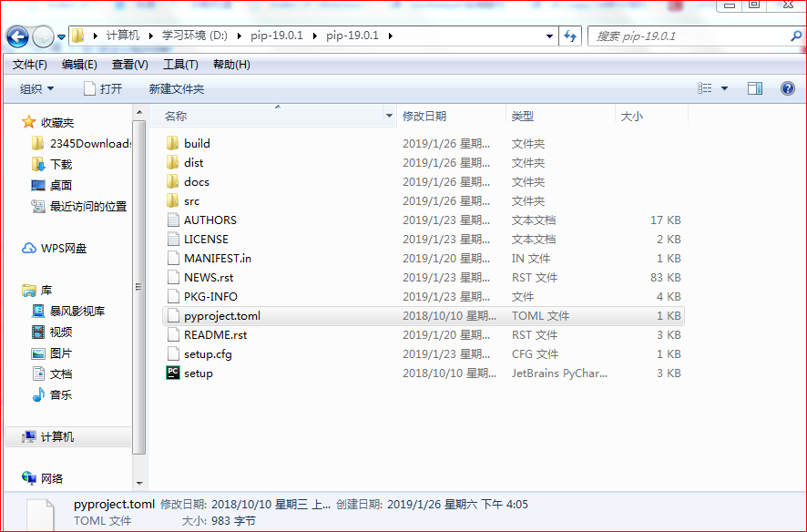807x532 pixels.
Task: Select 下载 in the favorites sidebar
Action: [56, 164]
